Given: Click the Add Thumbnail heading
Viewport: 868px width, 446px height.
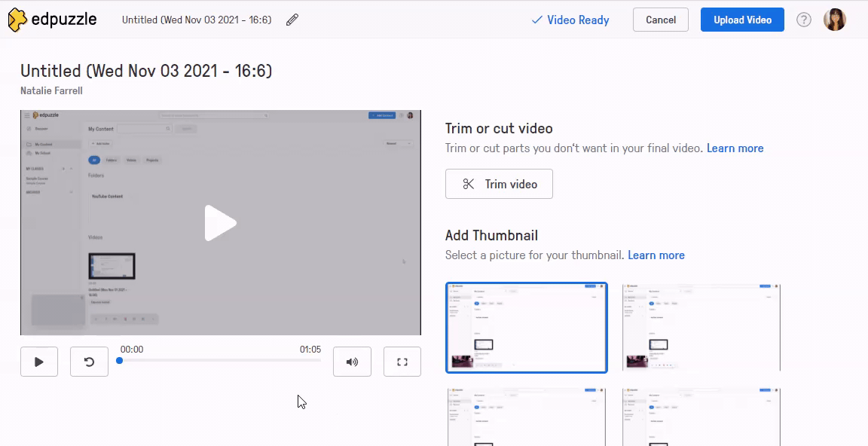Looking at the screenshot, I should [491, 235].
